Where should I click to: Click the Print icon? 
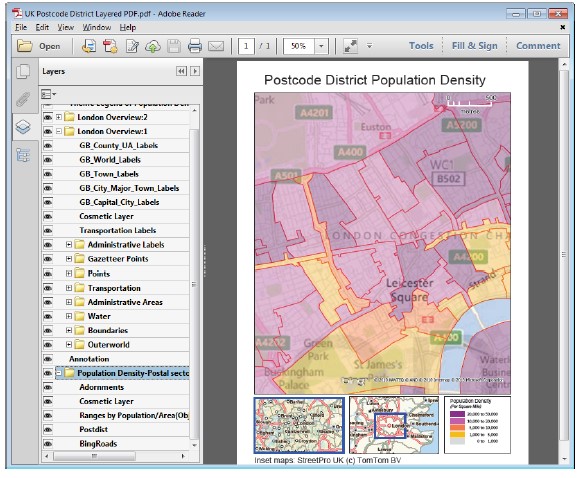pos(195,46)
